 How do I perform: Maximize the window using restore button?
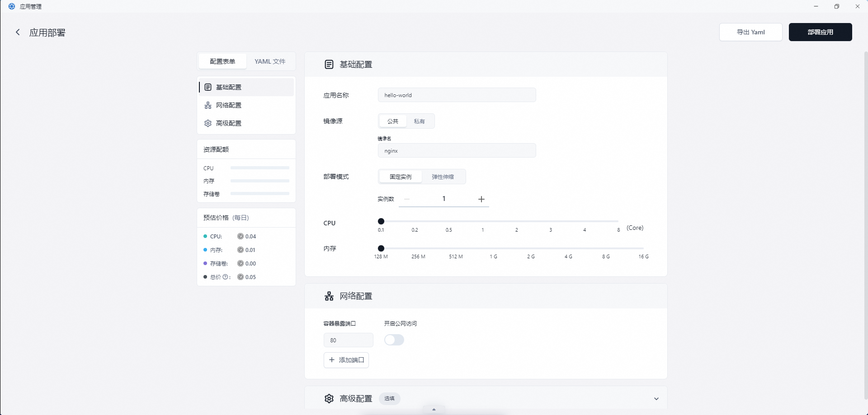(837, 6)
